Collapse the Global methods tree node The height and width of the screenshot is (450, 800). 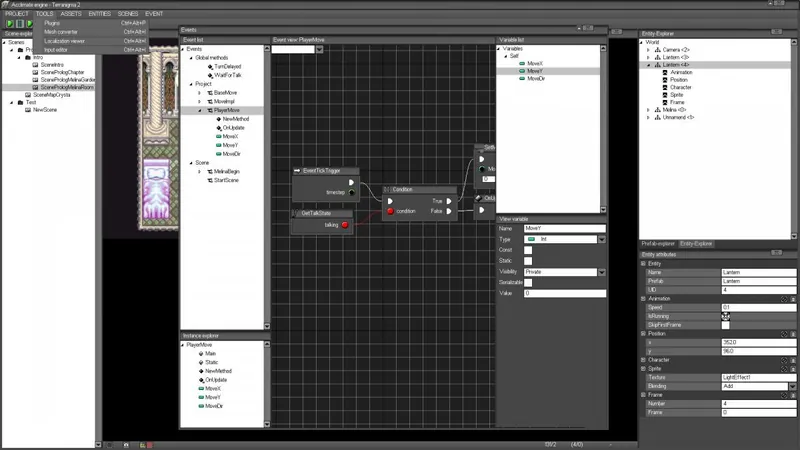pos(191,58)
